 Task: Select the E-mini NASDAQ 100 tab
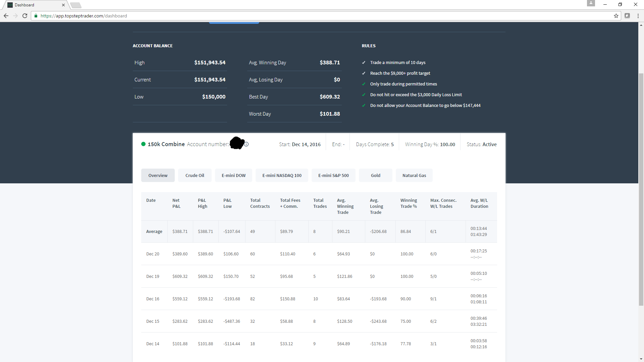pyautogui.click(x=282, y=175)
